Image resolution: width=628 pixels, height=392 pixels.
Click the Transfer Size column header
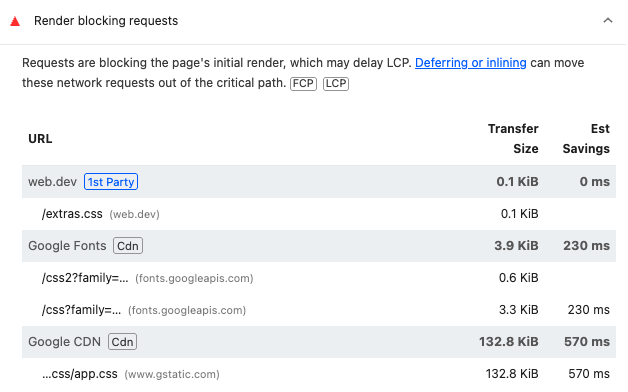click(x=513, y=139)
